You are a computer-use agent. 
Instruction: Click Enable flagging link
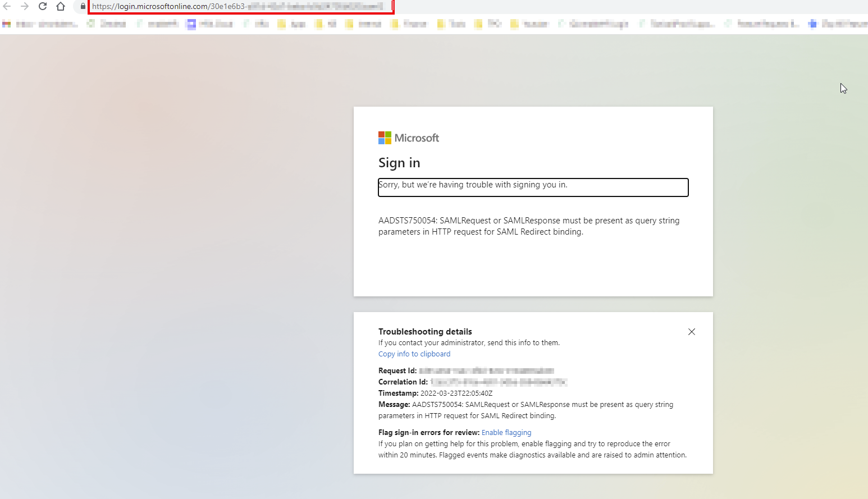[506, 433]
